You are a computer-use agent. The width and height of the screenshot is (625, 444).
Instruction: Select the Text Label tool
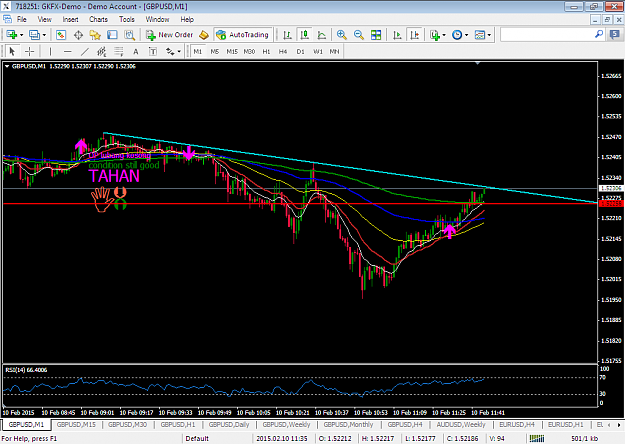coord(153,51)
